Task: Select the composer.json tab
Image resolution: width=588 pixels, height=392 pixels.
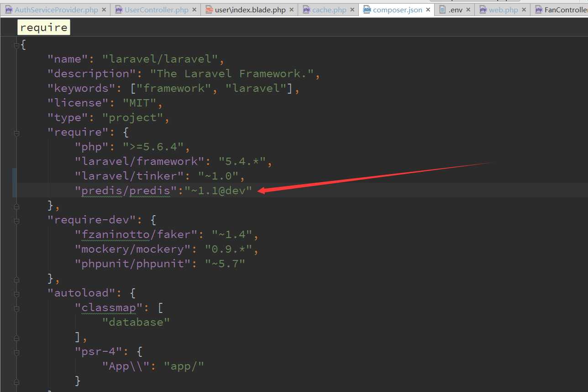Action: (x=397, y=10)
